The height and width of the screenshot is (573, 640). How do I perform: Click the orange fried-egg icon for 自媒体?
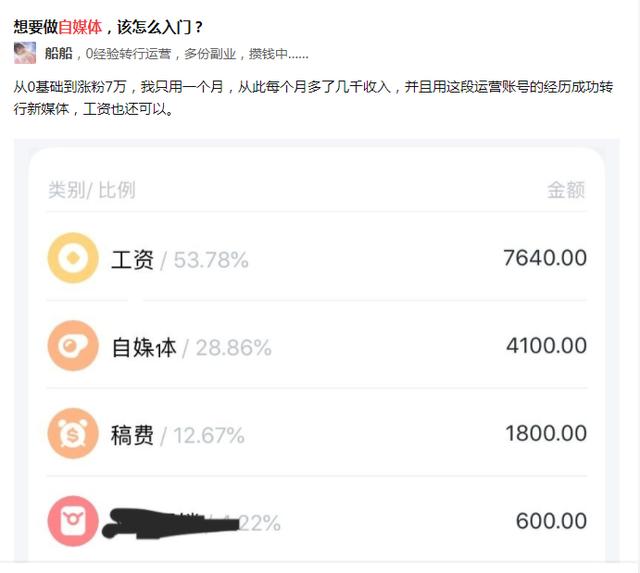pos(73,346)
